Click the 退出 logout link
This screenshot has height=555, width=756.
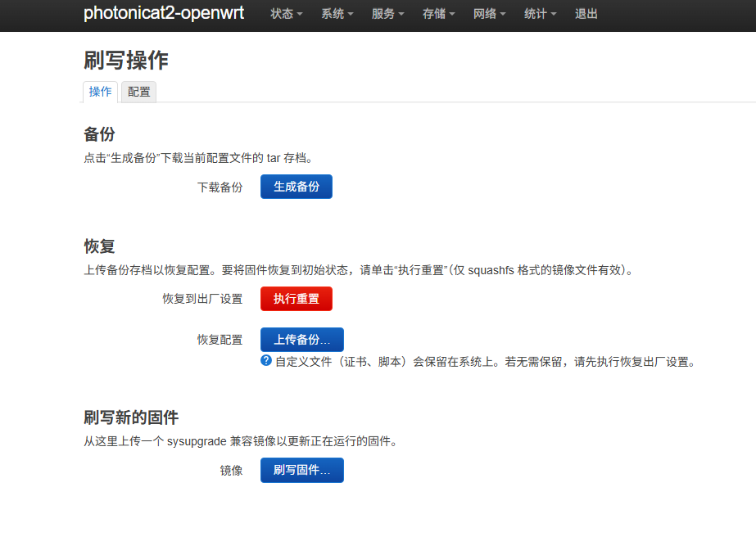[x=586, y=14]
